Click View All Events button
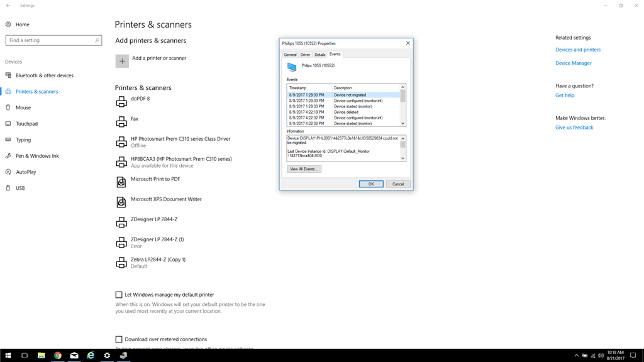644x362 pixels. pyautogui.click(x=304, y=169)
